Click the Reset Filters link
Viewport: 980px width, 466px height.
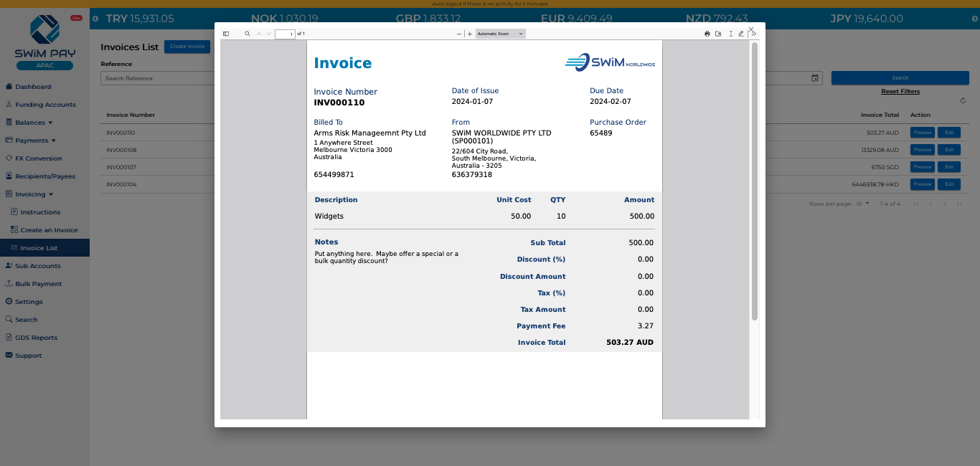pyautogui.click(x=899, y=91)
